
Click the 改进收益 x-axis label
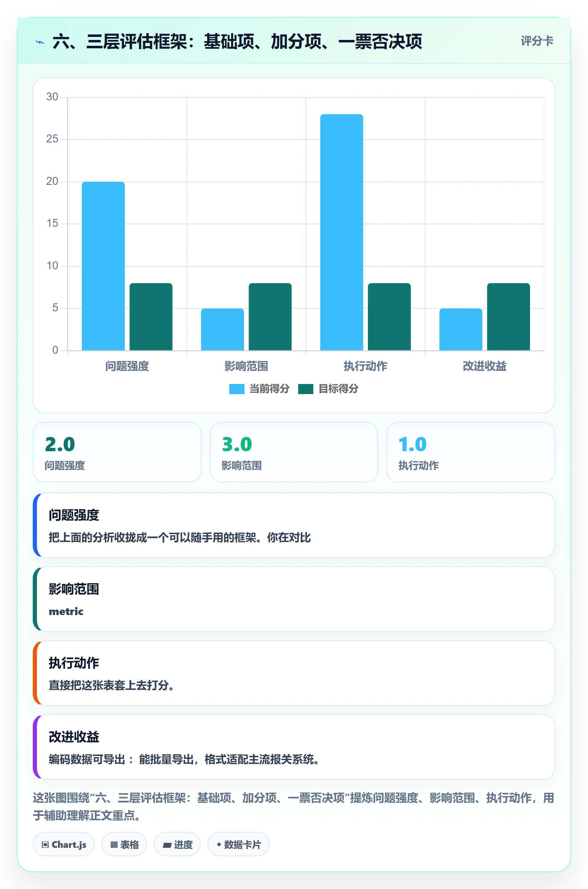tap(485, 366)
